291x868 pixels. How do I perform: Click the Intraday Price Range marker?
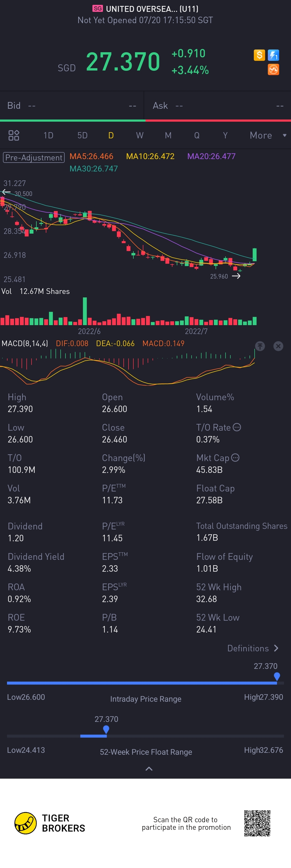277,676
